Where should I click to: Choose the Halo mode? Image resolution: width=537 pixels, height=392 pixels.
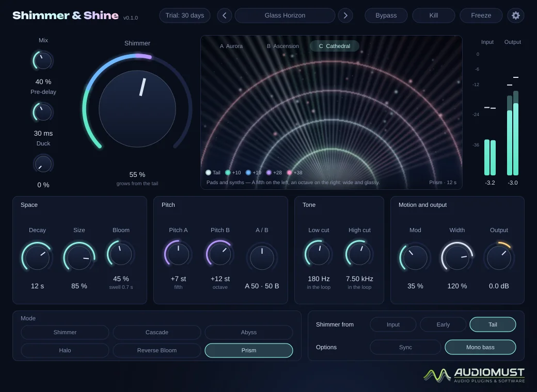coord(65,350)
